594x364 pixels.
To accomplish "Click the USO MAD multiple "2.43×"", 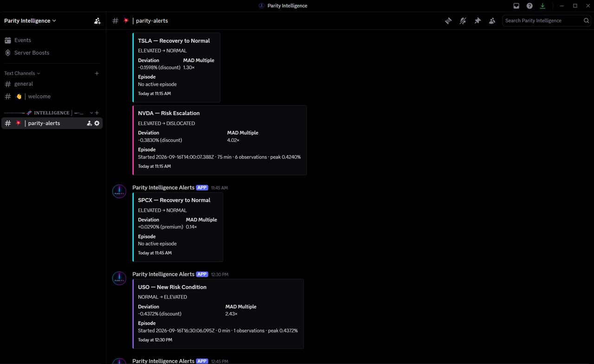I will [x=232, y=314].
